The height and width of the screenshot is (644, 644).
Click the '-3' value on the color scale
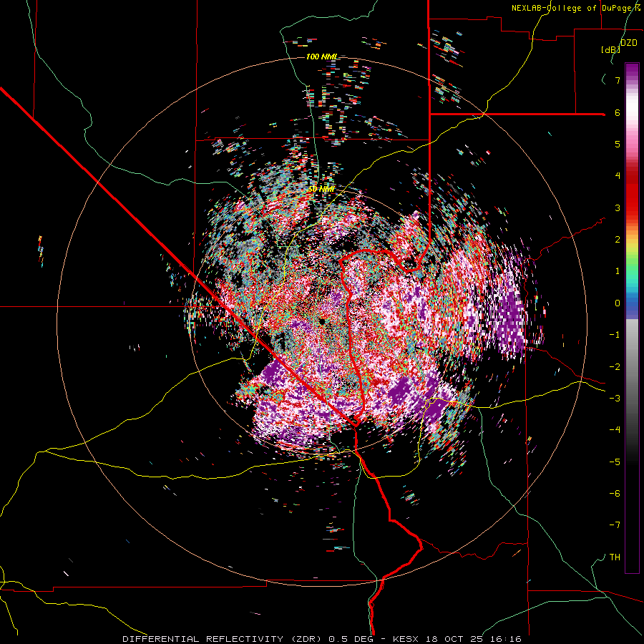click(x=615, y=399)
